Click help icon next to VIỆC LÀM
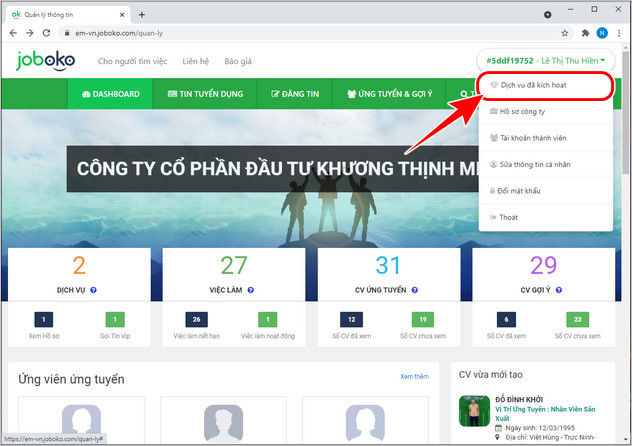 [250, 290]
